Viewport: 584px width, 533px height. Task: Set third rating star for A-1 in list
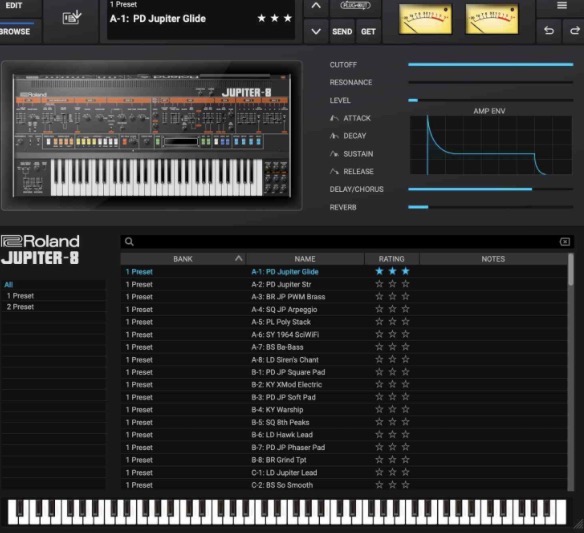[406, 271]
